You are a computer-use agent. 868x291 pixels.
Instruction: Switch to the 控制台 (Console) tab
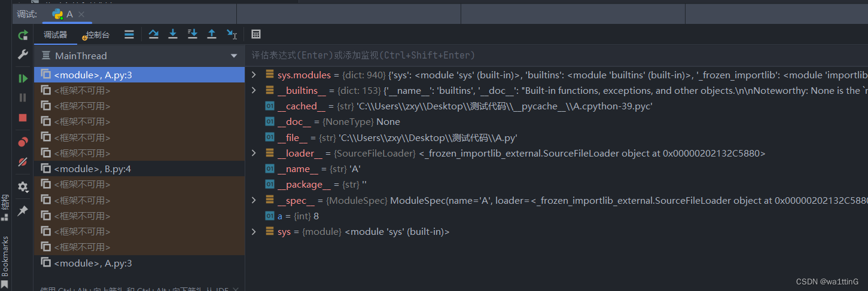point(97,35)
